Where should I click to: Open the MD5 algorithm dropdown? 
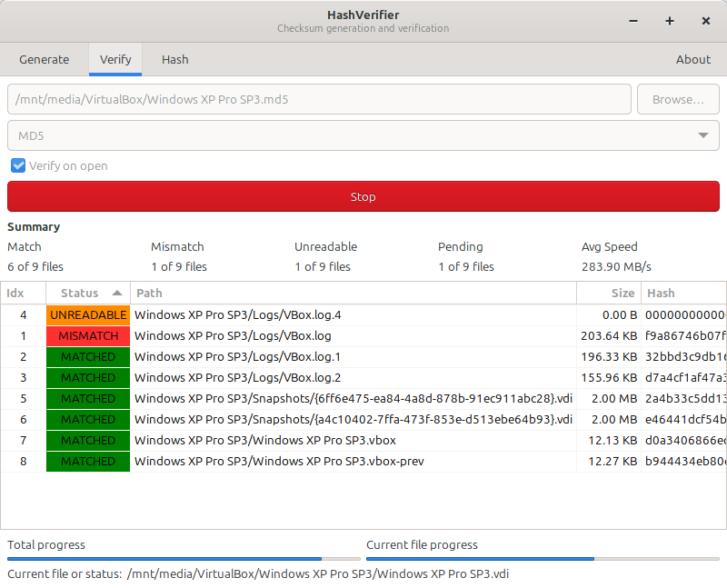pos(363,136)
